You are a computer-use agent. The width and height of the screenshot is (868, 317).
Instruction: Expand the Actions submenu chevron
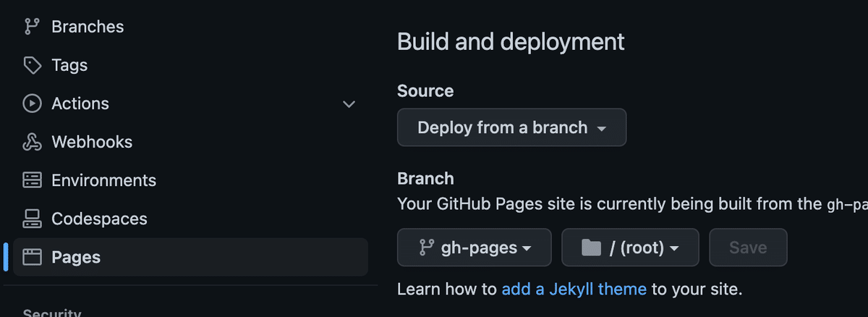pos(349,104)
